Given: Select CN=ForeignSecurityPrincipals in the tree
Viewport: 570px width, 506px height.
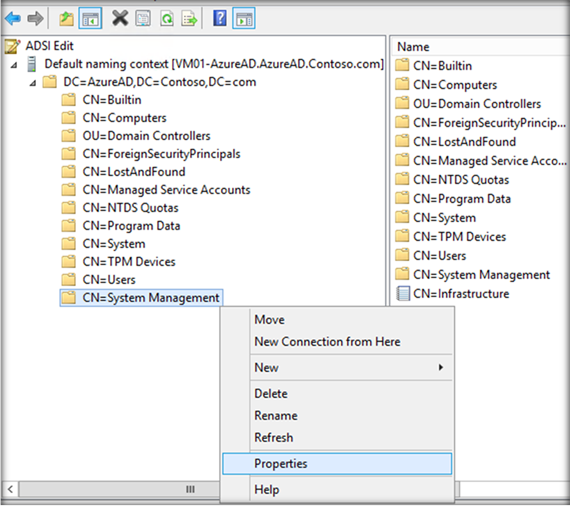Looking at the screenshot, I should click(x=161, y=154).
